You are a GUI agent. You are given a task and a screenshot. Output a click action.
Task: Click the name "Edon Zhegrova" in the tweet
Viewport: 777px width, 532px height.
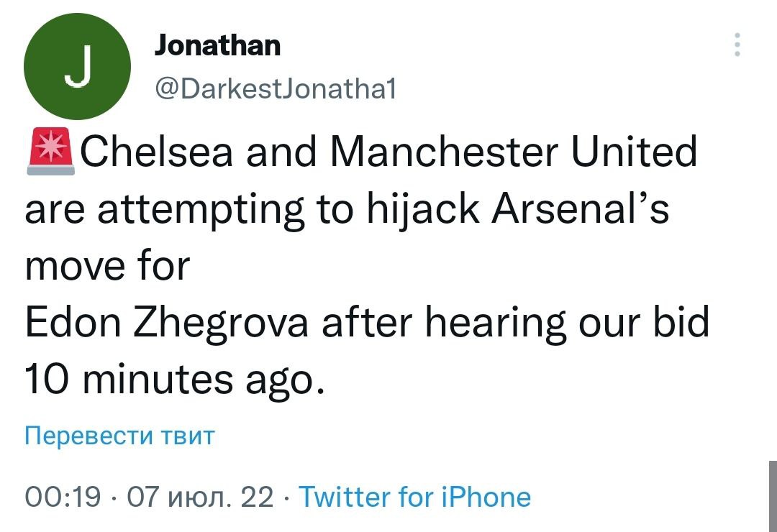pos(168,324)
